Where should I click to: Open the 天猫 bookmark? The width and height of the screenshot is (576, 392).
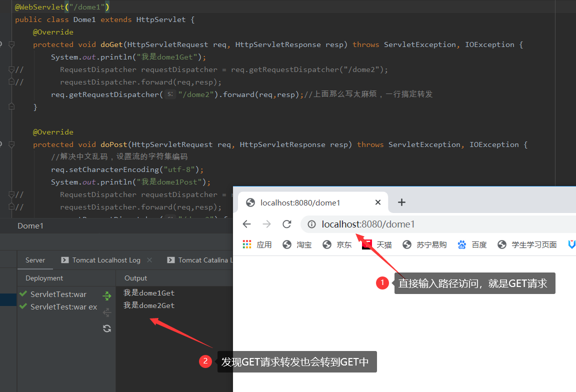(x=377, y=244)
